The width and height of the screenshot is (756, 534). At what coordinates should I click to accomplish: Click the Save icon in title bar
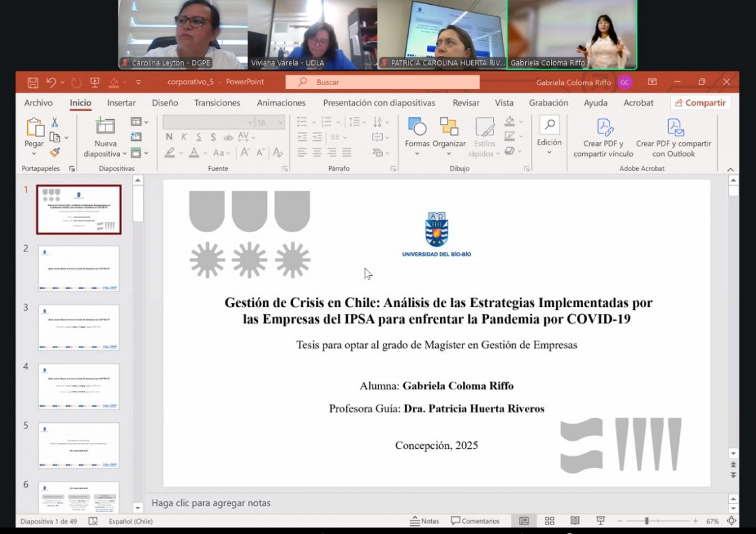tap(33, 82)
